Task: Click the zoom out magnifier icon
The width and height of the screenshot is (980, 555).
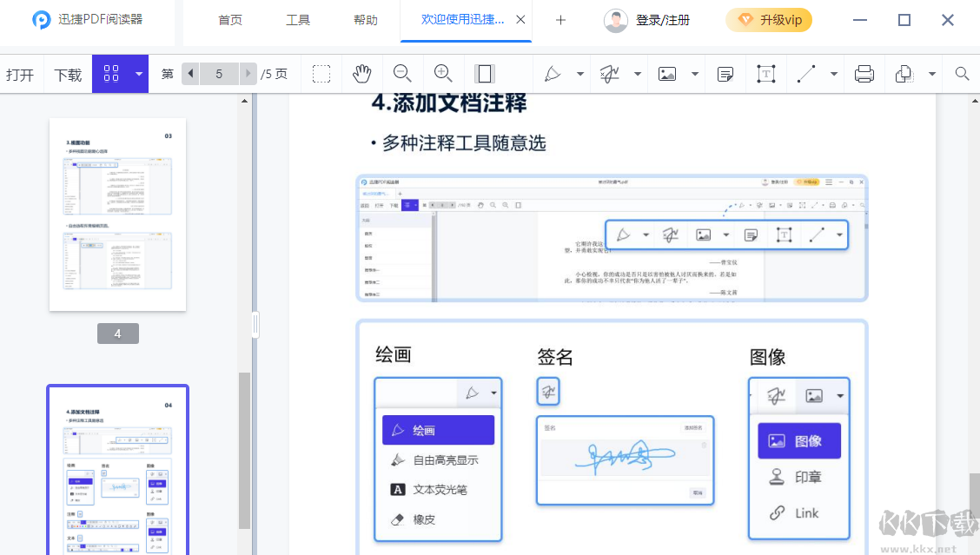Action: 402,74
